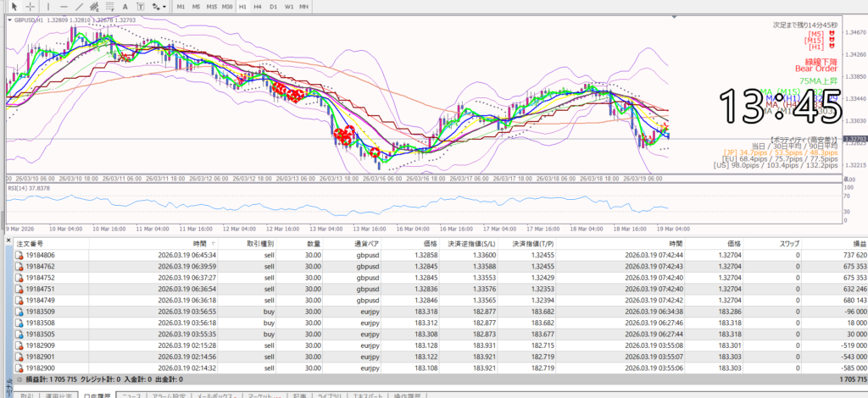
Task: Switch to the 取引 tab
Action: (27, 394)
